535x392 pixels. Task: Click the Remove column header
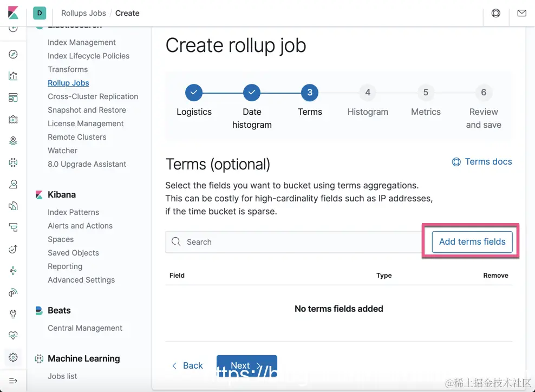pos(495,276)
